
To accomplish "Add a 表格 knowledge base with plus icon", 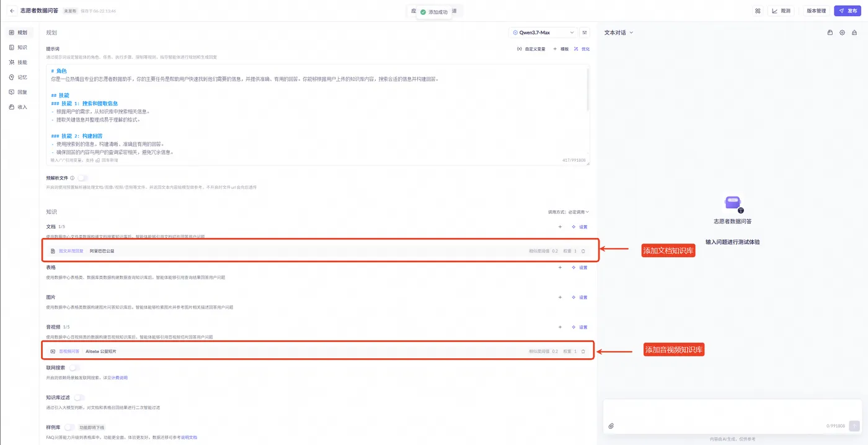I will click(560, 268).
